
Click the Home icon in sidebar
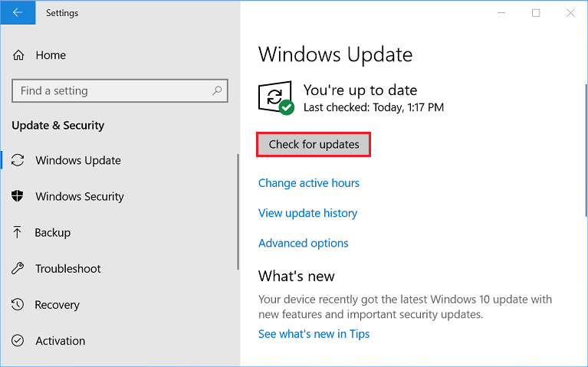(x=18, y=55)
